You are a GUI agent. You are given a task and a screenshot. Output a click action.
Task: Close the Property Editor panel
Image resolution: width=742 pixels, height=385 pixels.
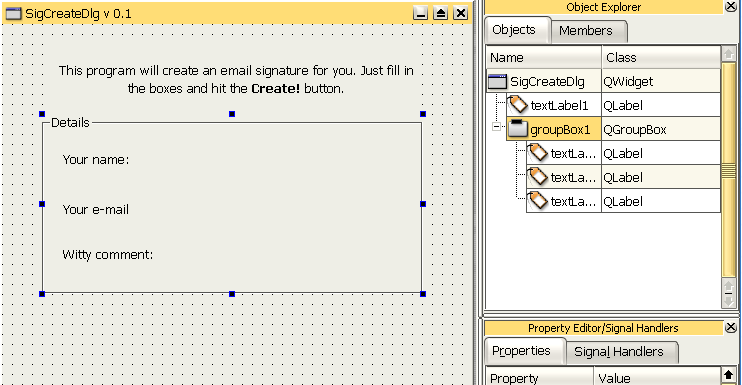[x=731, y=327]
